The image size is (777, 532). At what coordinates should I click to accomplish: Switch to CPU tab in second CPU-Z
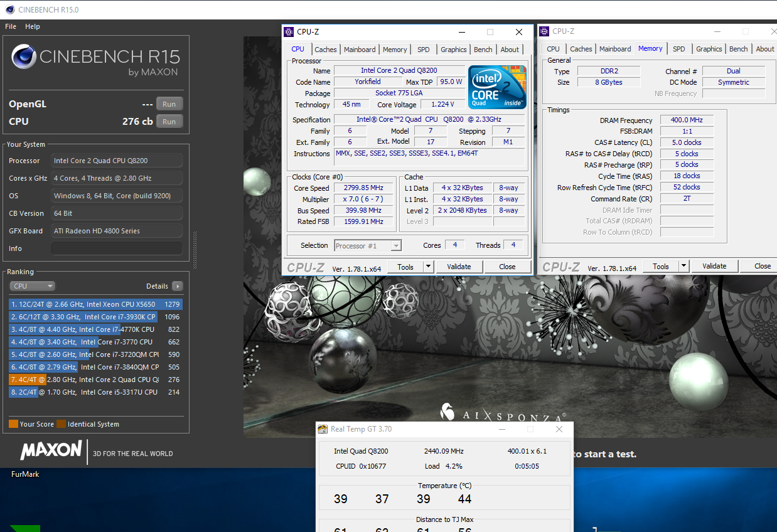(x=553, y=49)
